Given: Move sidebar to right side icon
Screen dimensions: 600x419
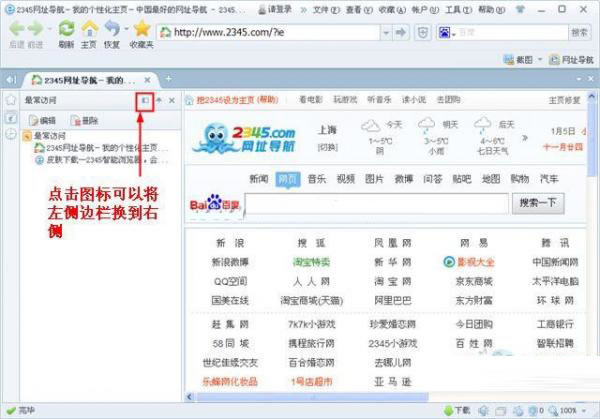Looking at the screenshot, I should point(145,100).
